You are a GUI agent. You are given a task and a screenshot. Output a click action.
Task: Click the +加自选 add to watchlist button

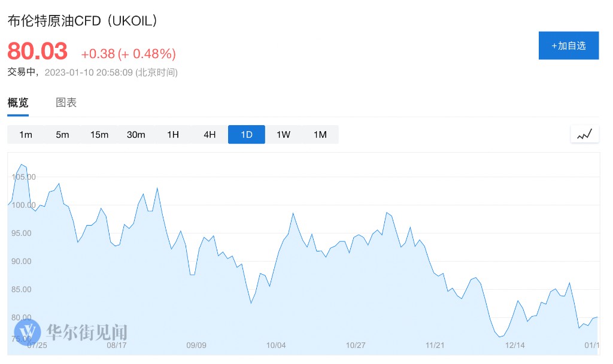click(x=568, y=45)
